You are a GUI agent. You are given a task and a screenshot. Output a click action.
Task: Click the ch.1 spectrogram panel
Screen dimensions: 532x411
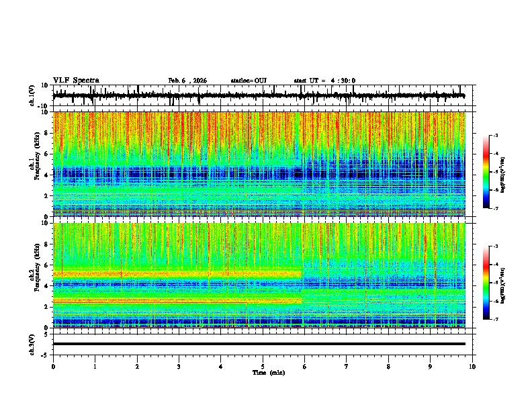(259, 164)
